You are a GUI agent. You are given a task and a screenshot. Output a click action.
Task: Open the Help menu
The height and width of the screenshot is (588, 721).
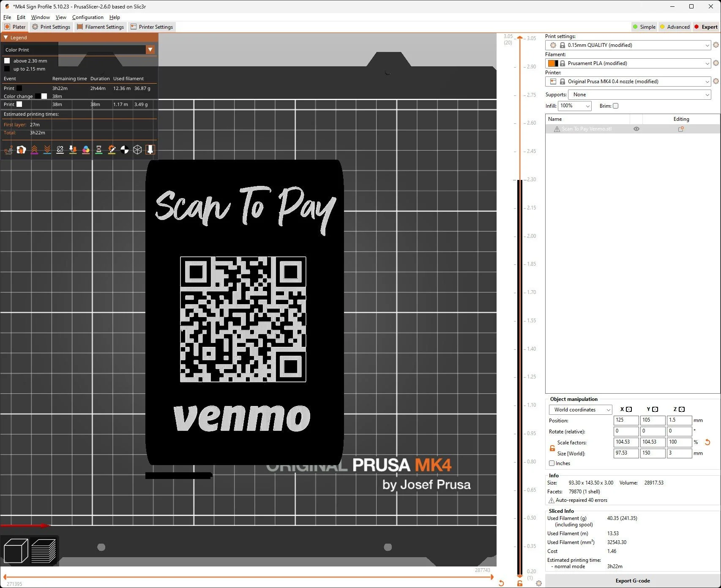pos(115,17)
